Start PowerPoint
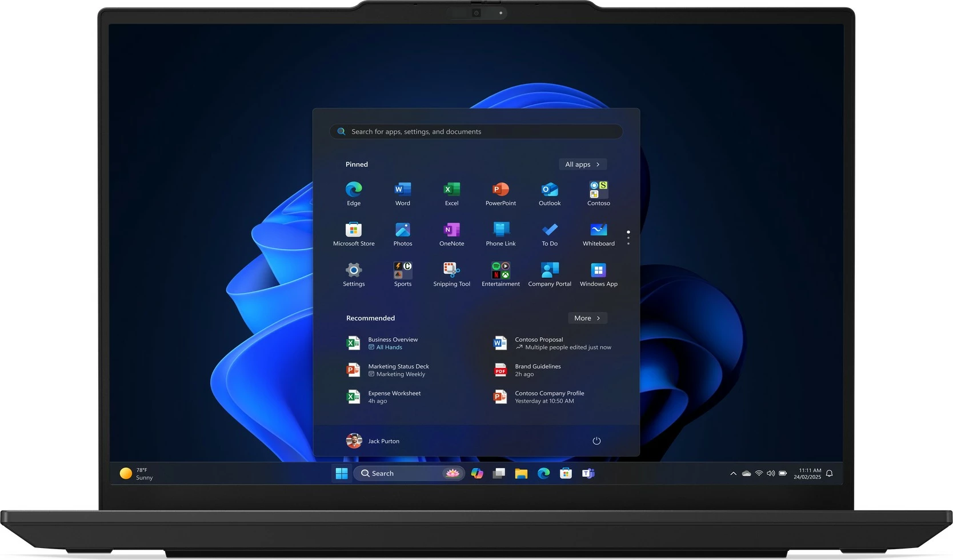This screenshot has height=560, width=953. pos(500,193)
